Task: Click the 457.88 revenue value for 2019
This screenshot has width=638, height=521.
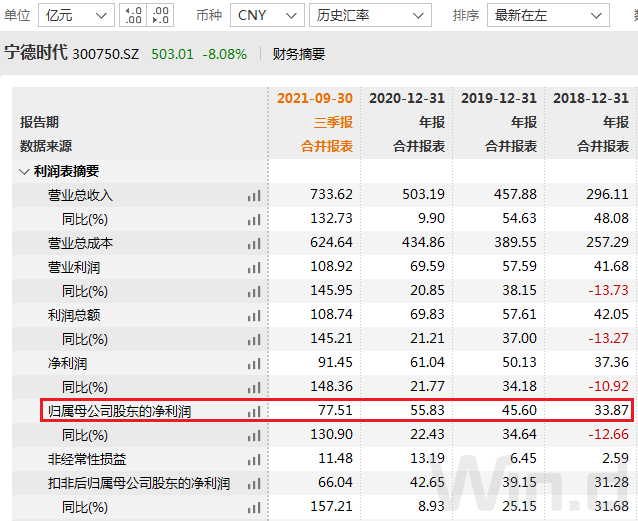Action: pos(516,194)
